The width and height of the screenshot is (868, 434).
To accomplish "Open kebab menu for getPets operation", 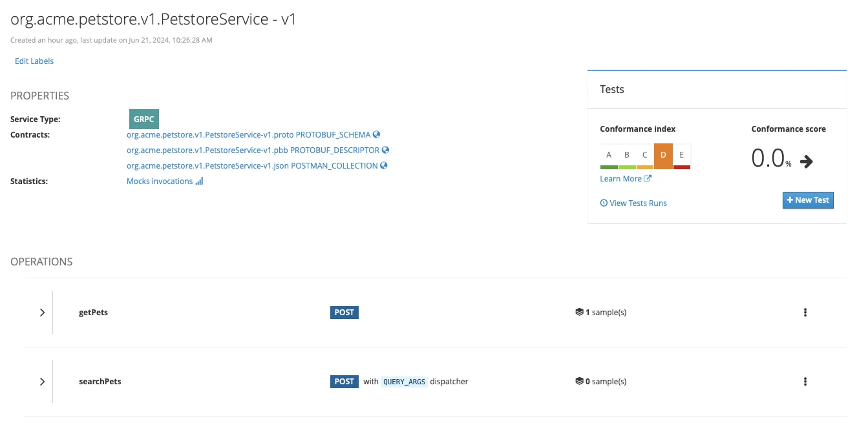I will 805,313.
